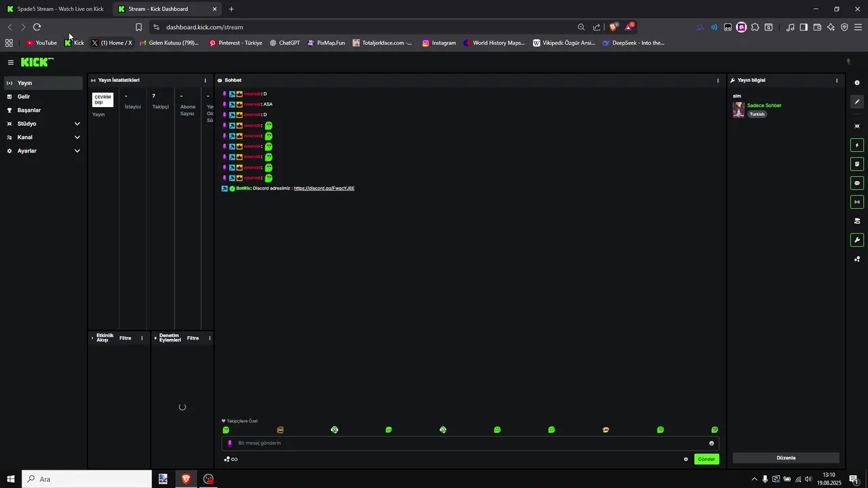Open the Sohbet panel three-dot menu
The image size is (868, 488).
(x=718, y=80)
